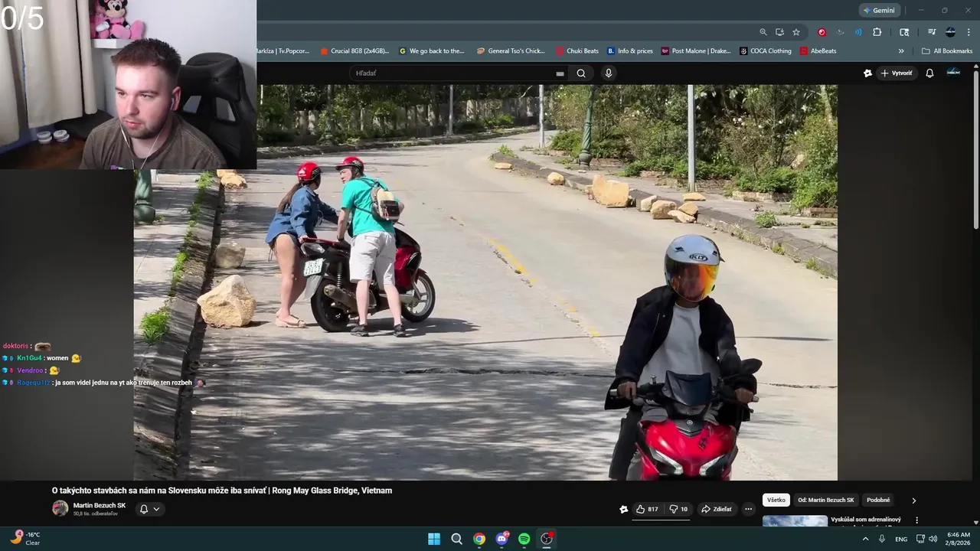980x551 pixels.
Task: Click the Zdieľať share button
Action: tap(717, 509)
